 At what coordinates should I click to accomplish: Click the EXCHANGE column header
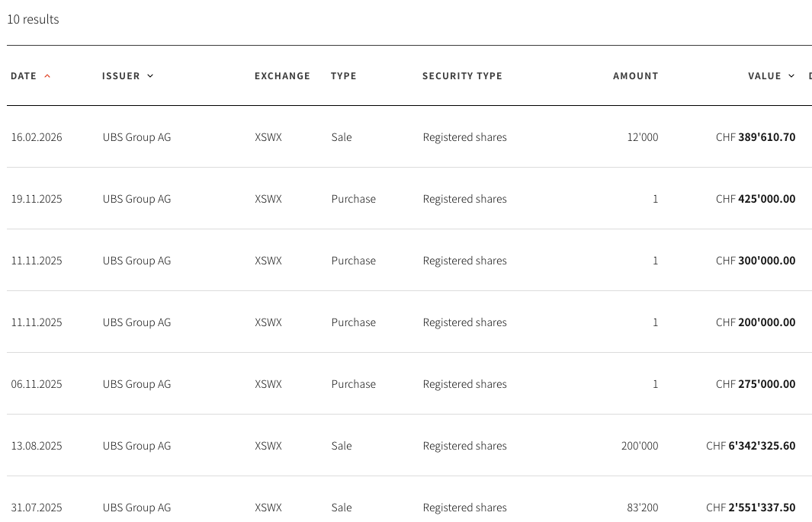(282, 76)
